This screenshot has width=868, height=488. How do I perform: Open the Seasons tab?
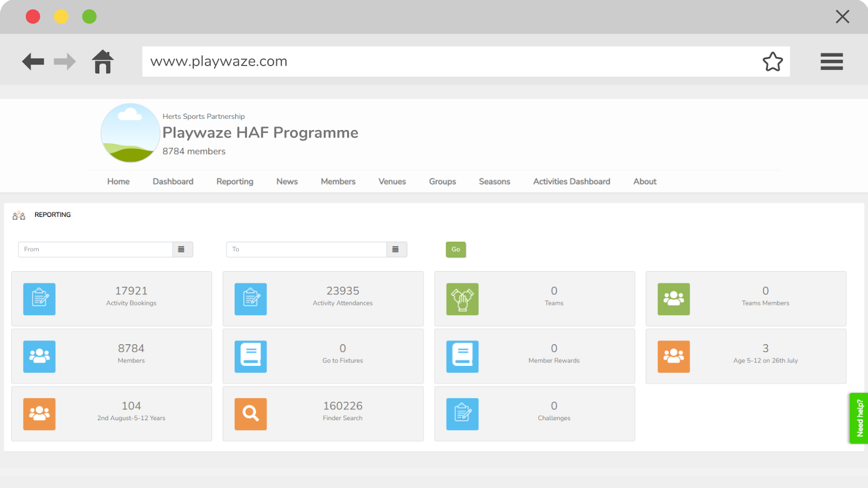[x=495, y=182]
